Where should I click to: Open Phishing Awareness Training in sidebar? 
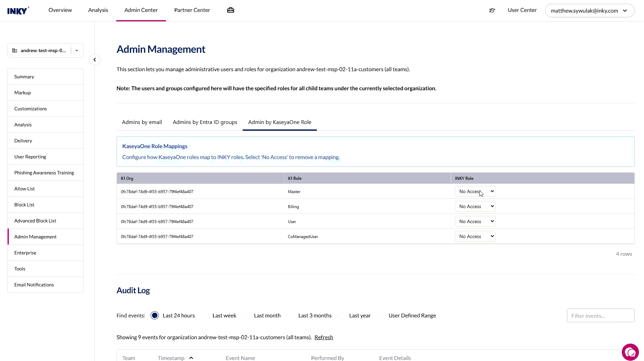(x=44, y=173)
